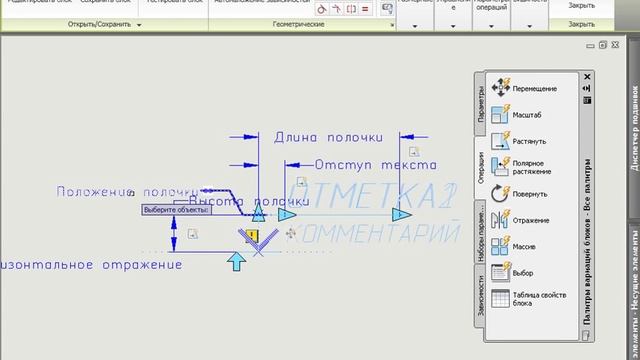Click the action icon under Длина полочки arrow
The width and height of the screenshot is (640, 360).
pyautogui.click(x=413, y=152)
